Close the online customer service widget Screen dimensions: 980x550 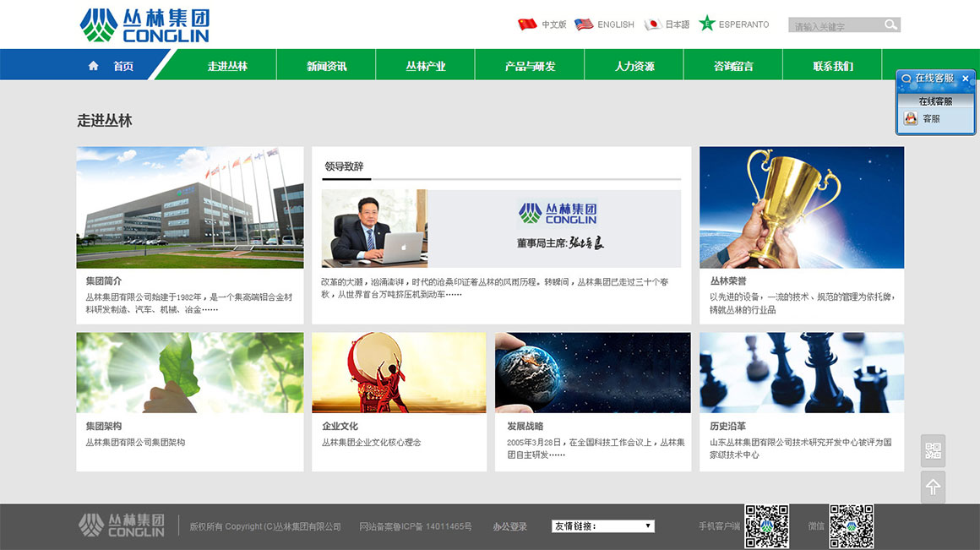click(x=966, y=79)
